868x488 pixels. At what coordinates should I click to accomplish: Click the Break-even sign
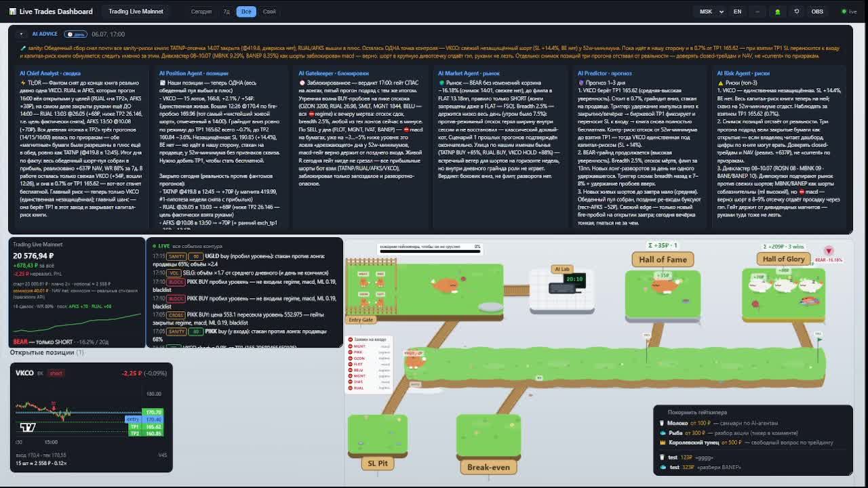(x=488, y=467)
